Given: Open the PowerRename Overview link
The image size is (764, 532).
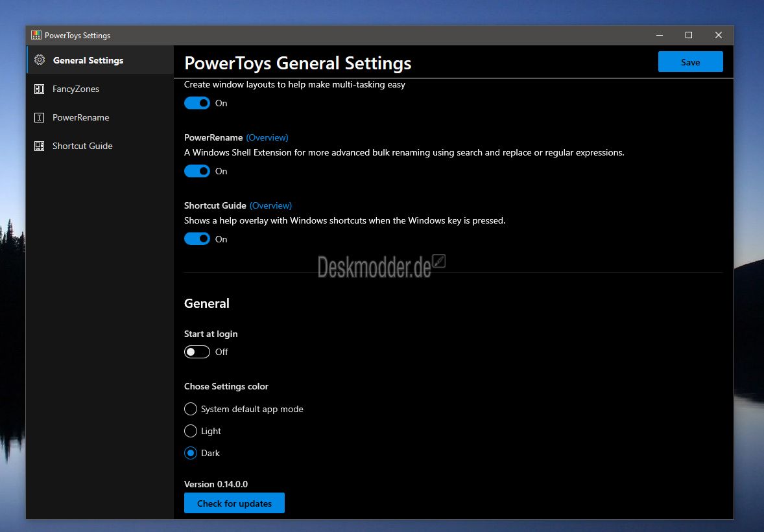Looking at the screenshot, I should point(267,137).
